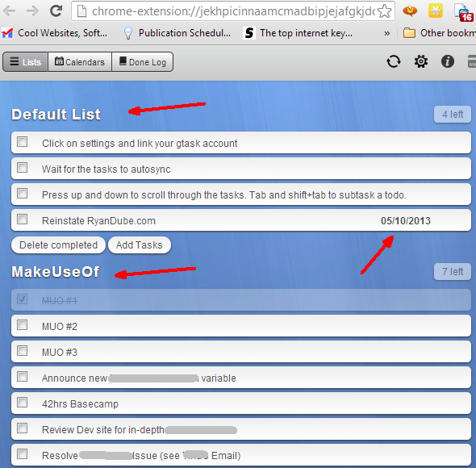Check the 42hrs Basecamp task
Viewport: 476px width, 468px height.
[22, 403]
